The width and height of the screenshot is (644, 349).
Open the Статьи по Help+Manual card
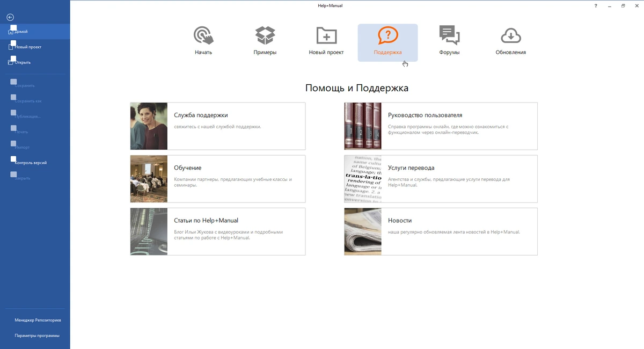218,231
